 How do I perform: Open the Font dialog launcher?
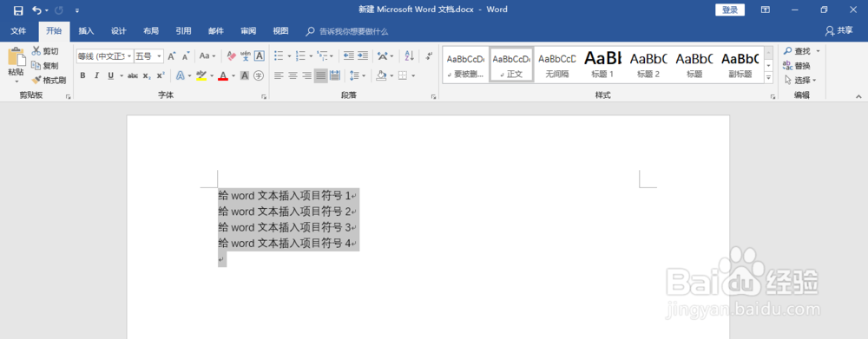coord(264,97)
